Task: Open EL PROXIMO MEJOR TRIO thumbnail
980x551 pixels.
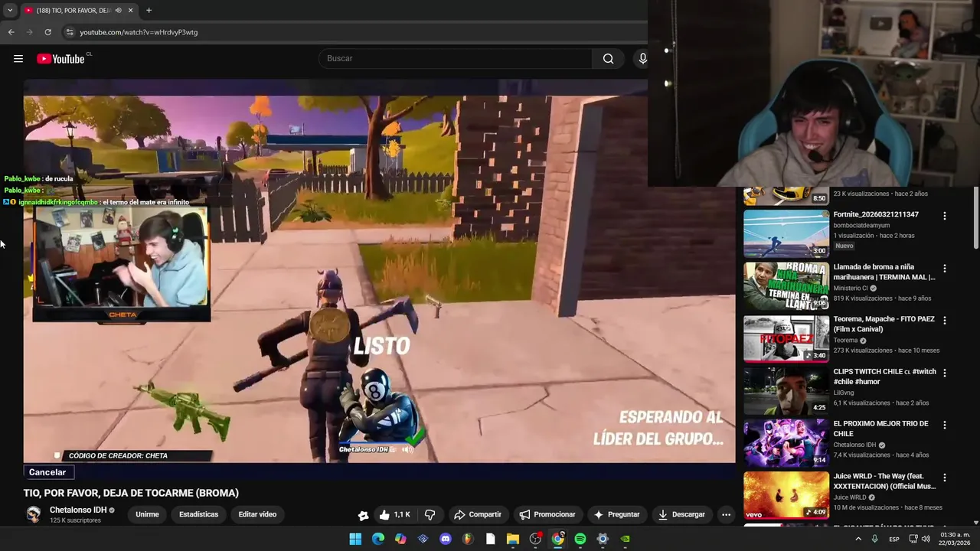Action: click(x=786, y=443)
